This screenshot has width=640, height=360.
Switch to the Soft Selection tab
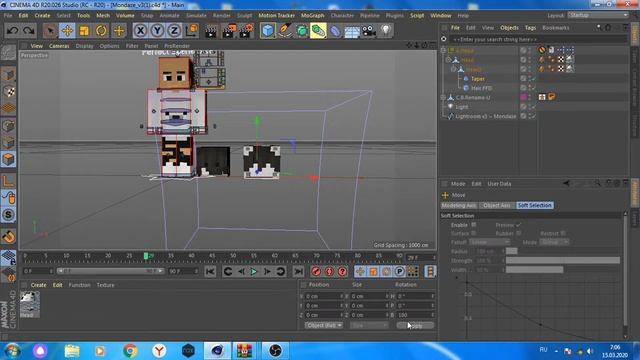tap(535, 205)
